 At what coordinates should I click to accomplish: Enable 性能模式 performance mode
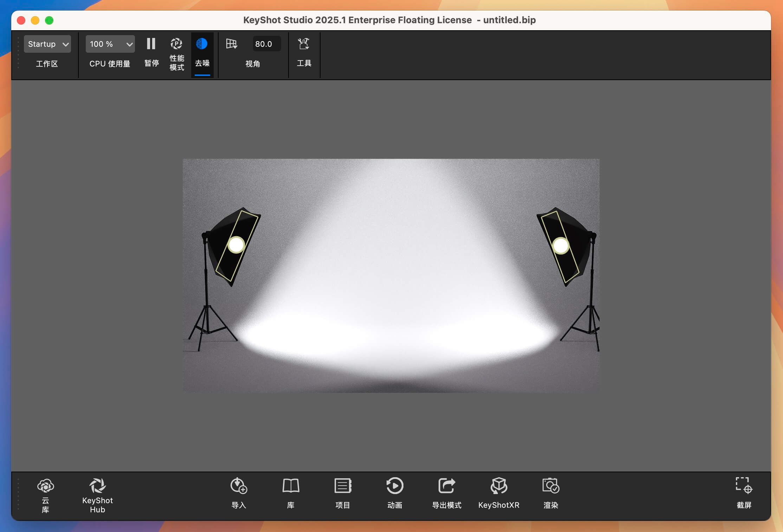pos(176,44)
